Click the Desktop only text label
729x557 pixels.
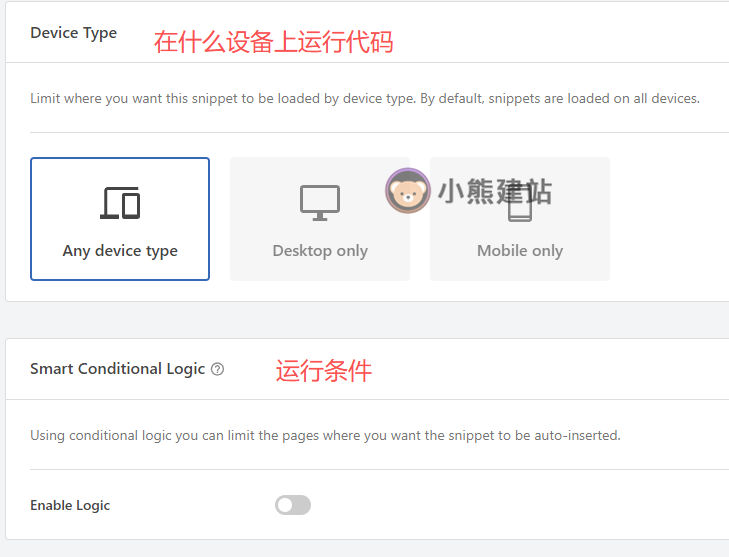pos(320,251)
